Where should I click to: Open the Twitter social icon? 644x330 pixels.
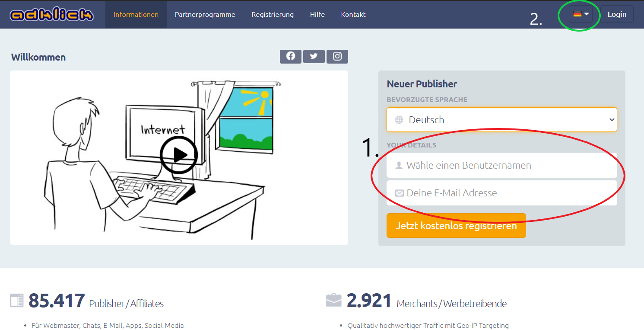click(x=314, y=56)
